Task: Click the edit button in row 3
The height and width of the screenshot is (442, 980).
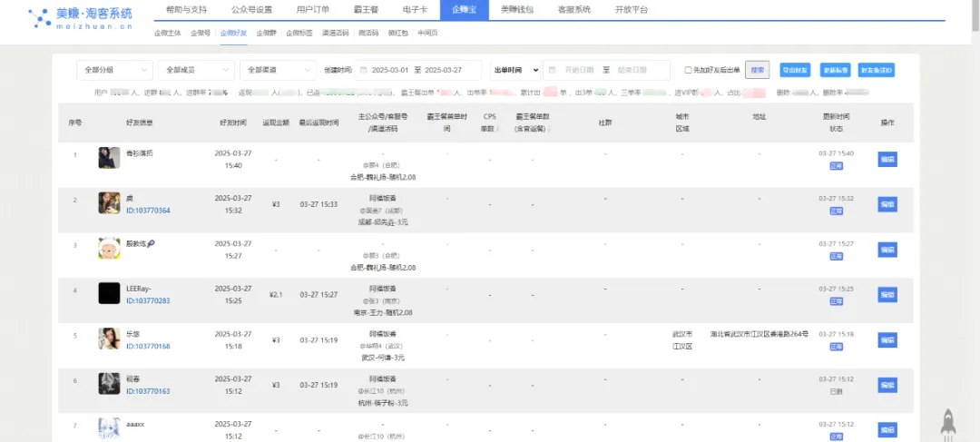Action: 887,250
